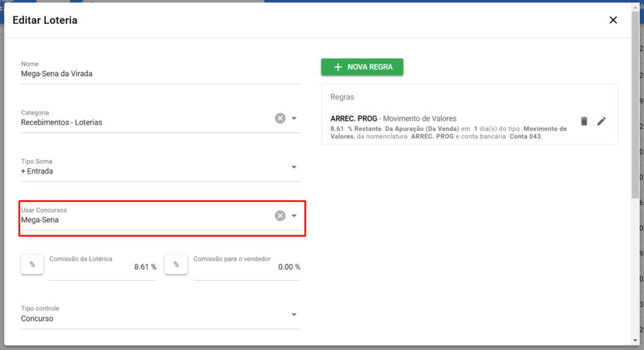Click into the Nome text field
The height and width of the screenshot is (350, 644).
click(x=160, y=74)
